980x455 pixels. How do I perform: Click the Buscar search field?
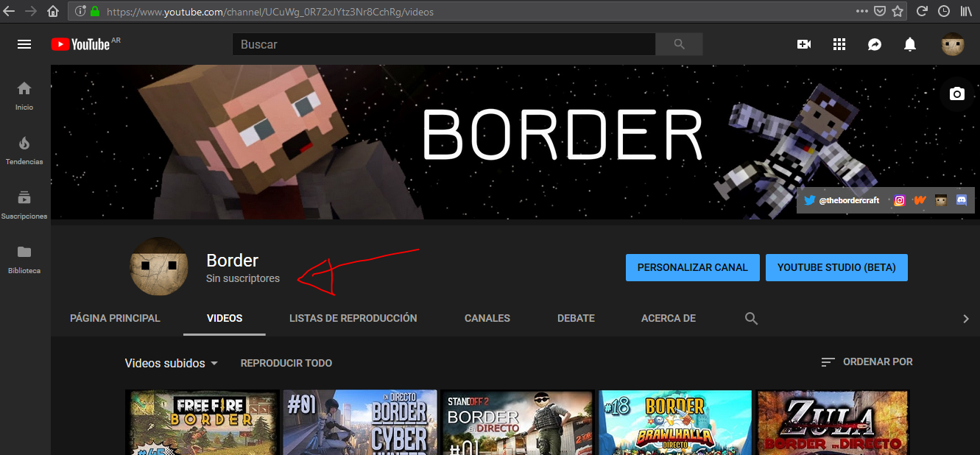coord(444,44)
